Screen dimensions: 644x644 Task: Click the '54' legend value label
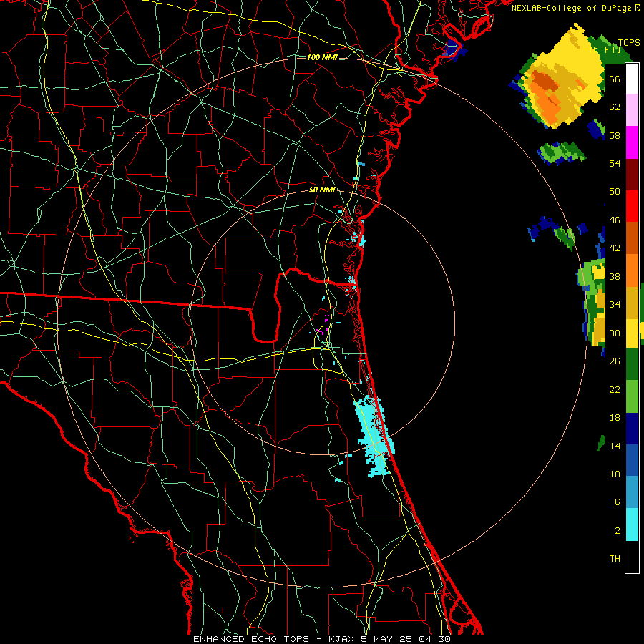pyautogui.click(x=615, y=163)
